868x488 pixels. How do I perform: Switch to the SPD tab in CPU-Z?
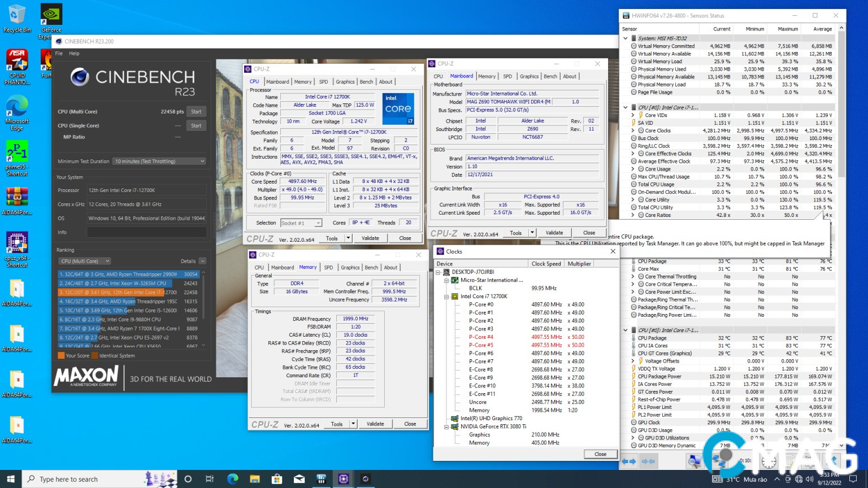[324, 81]
